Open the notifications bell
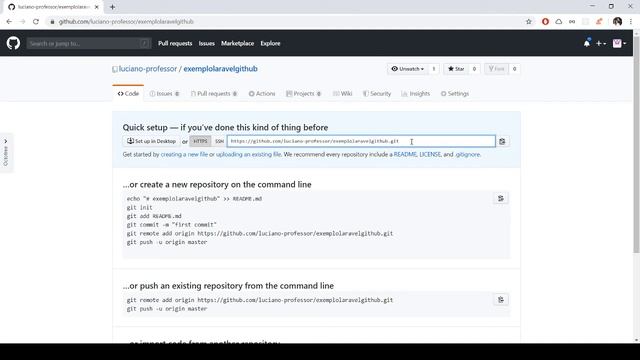 coord(587,43)
